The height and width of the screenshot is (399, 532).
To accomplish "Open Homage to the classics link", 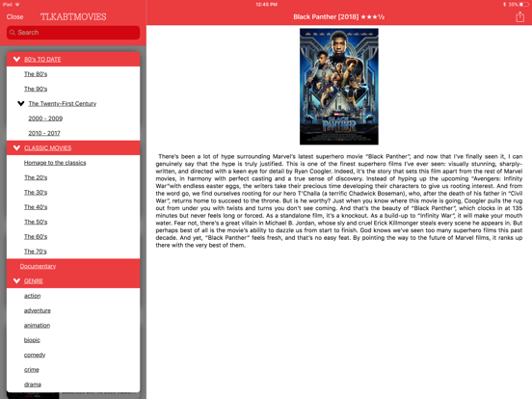I will (x=55, y=163).
